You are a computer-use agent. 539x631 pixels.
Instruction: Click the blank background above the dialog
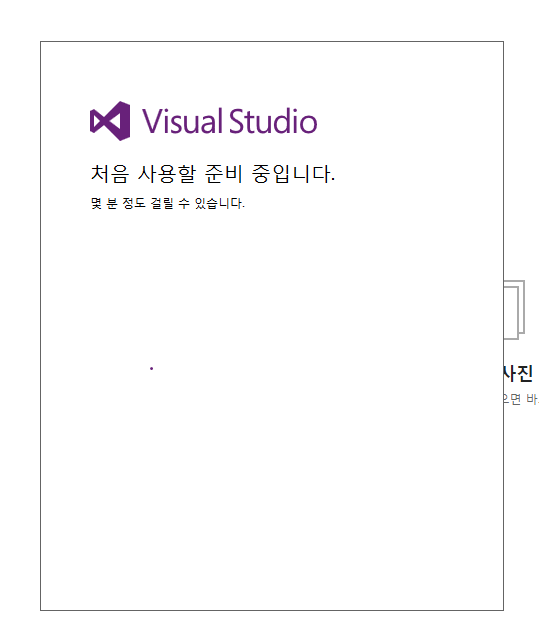tap(270, 20)
